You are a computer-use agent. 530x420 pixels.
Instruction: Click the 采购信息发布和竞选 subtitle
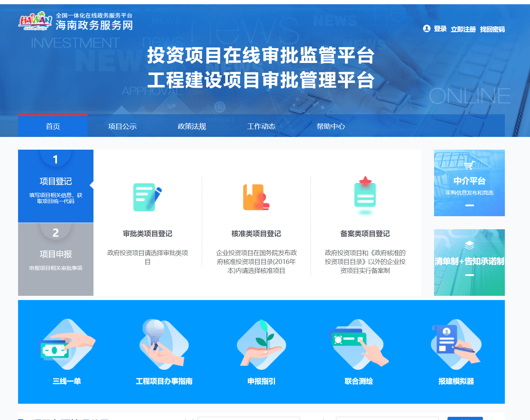469,192
